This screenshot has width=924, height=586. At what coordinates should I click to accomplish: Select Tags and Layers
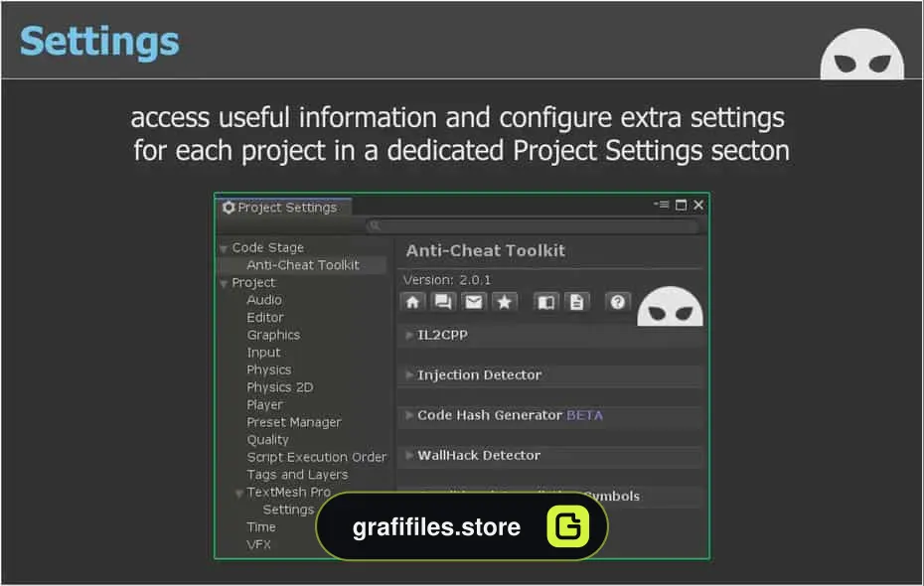[x=297, y=475]
